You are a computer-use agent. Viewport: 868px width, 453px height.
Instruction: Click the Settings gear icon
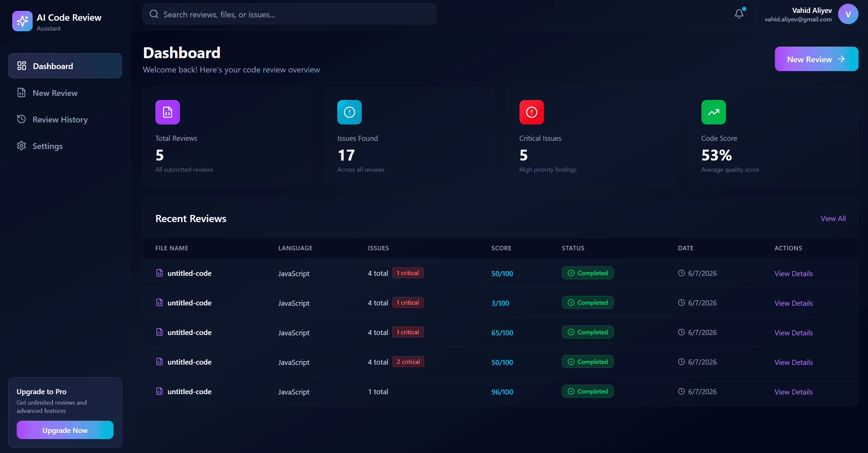[21, 146]
